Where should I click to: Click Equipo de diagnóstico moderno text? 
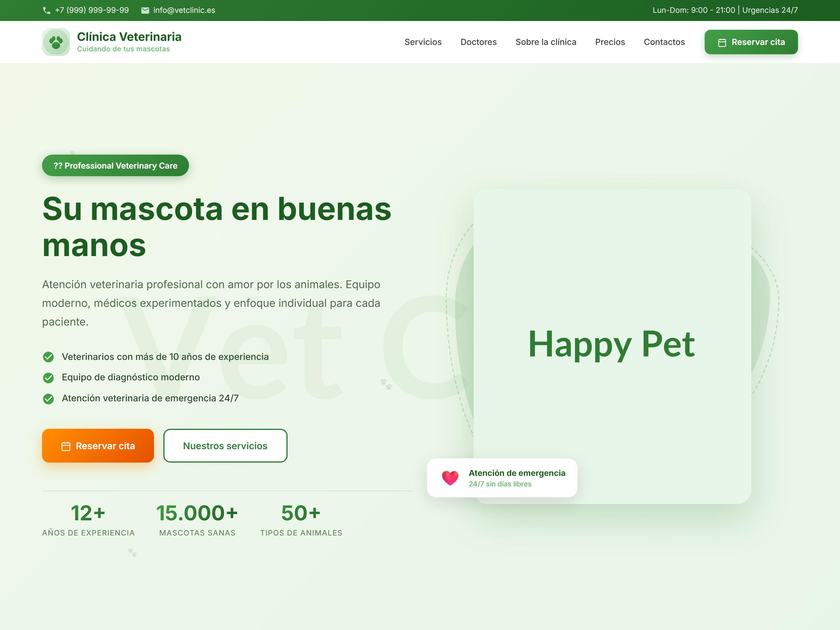(x=131, y=377)
